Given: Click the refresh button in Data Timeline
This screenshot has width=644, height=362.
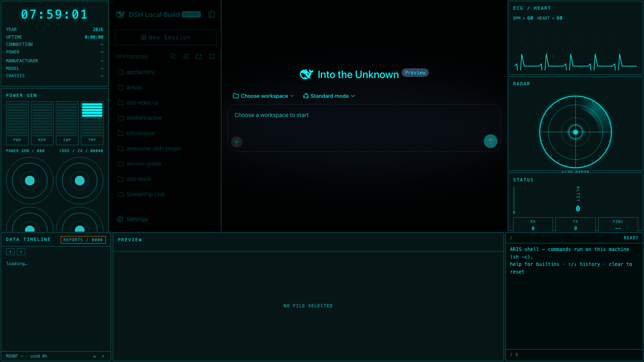Looking at the screenshot, I should click(x=21, y=252).
